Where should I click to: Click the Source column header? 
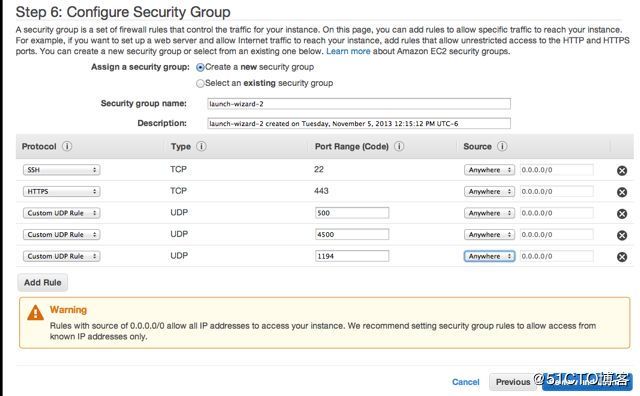(477, 146)
